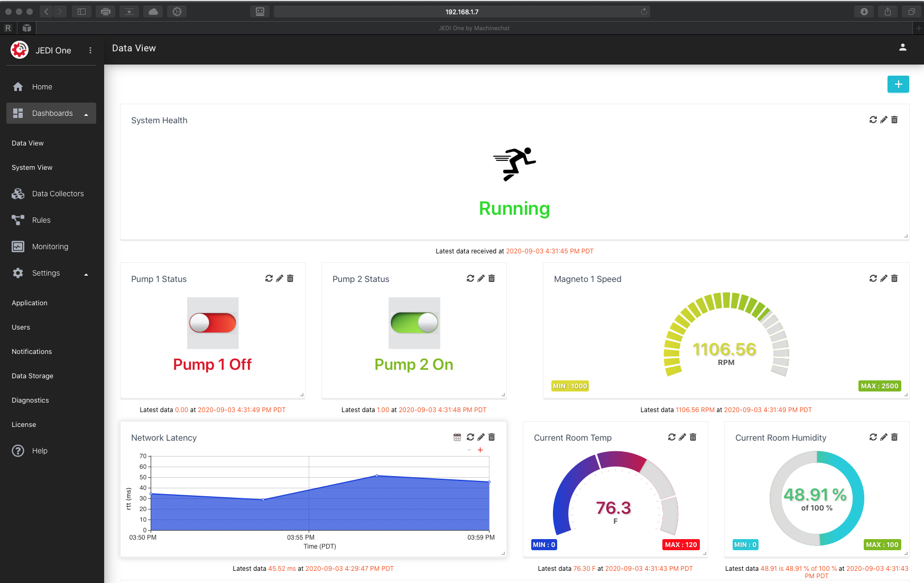
Task: Collapse the Dashboards menu section
Action: [x=51, y=113]
